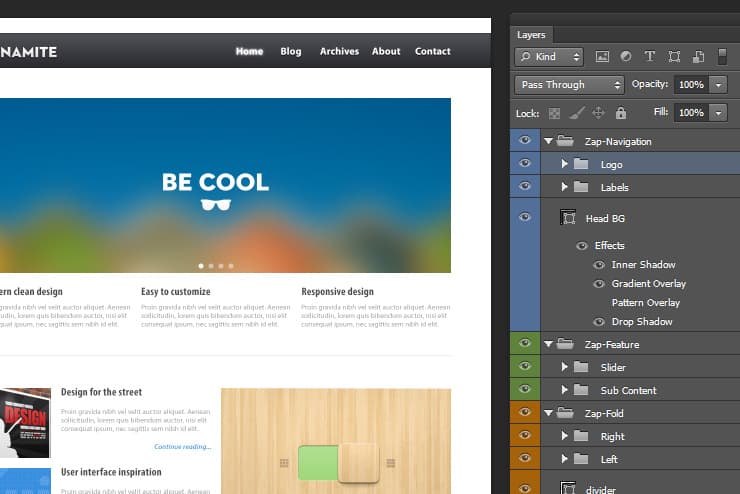The image size is (740, 494).
Task: Click the lock image pixels brush icon
Action: 576,113
